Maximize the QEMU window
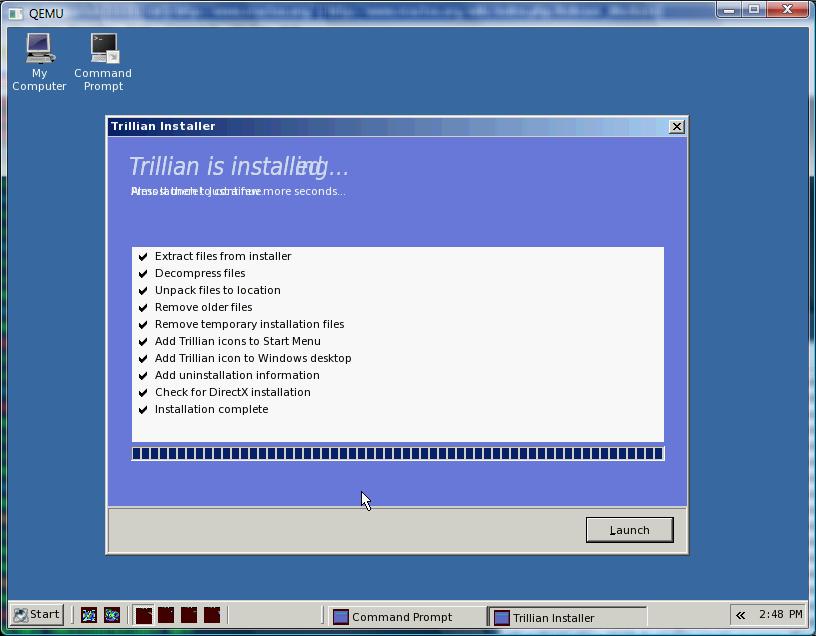This screenshot has height=636, width=816. tap(754, 10)
